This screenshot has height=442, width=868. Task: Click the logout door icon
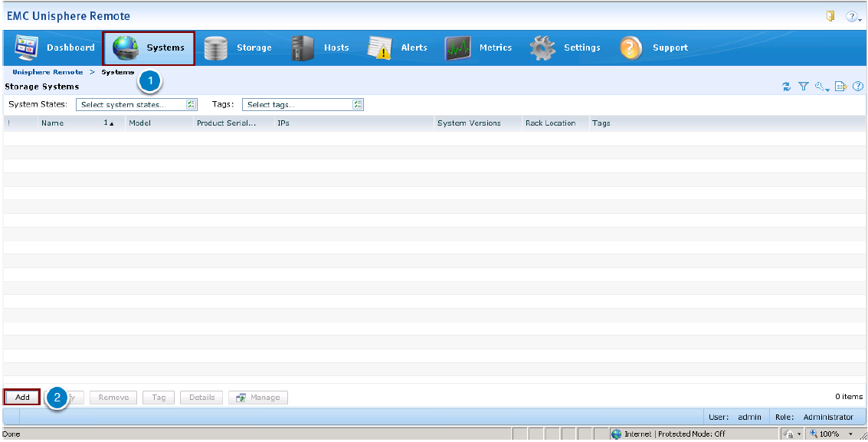point(830,16)
